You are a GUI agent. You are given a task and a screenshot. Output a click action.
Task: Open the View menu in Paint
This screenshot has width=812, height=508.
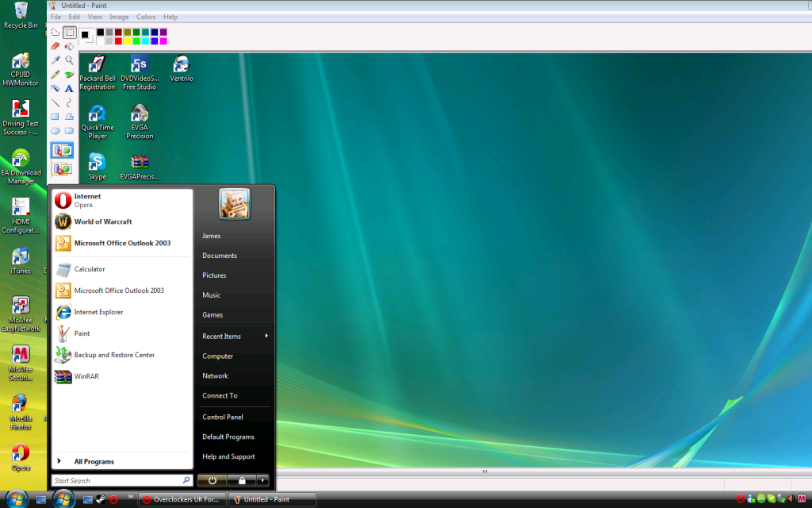click(95, 17)
